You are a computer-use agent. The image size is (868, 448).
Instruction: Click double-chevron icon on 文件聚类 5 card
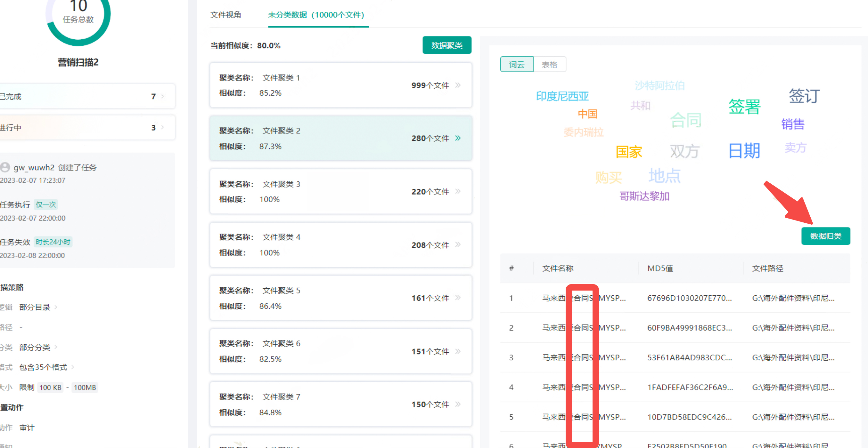point(458,298)
